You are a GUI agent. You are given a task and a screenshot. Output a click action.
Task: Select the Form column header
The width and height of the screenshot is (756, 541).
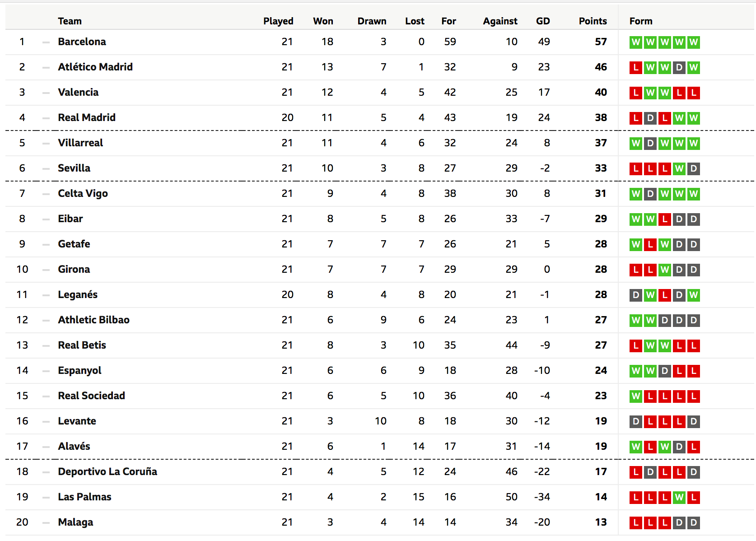(x=641, y=21)
